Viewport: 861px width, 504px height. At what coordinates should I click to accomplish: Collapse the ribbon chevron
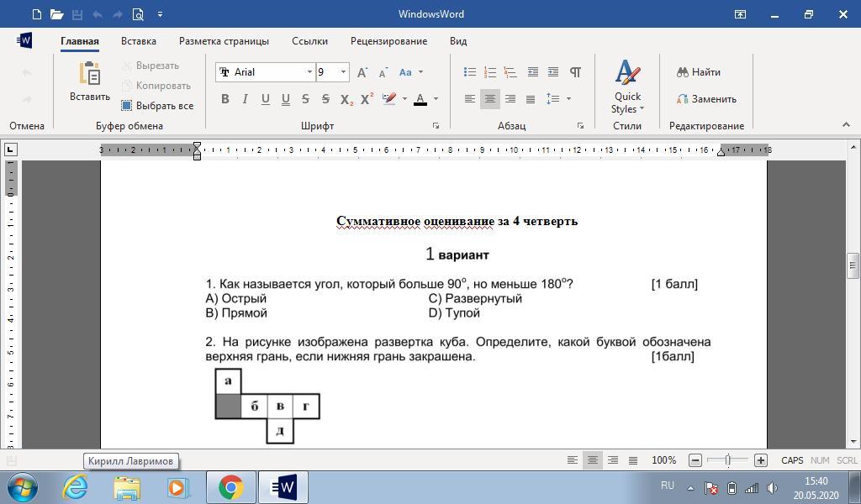tap(846, 125)
